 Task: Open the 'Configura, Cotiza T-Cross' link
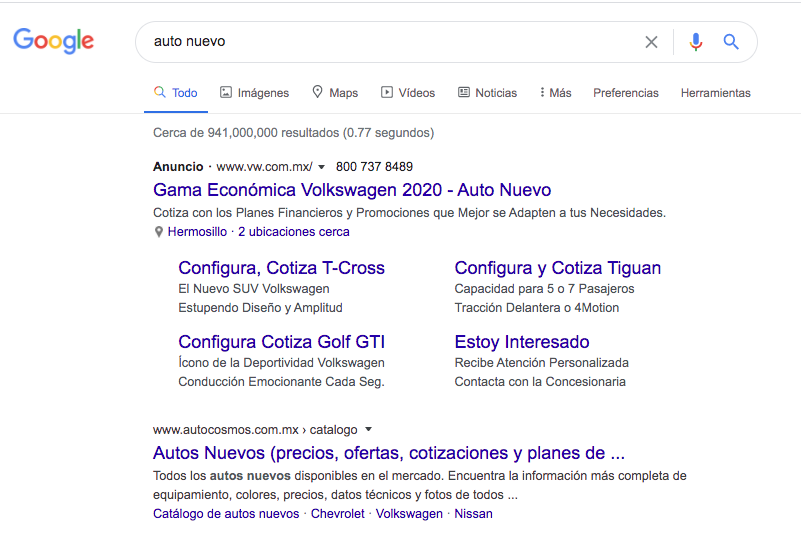pos(281,268)
